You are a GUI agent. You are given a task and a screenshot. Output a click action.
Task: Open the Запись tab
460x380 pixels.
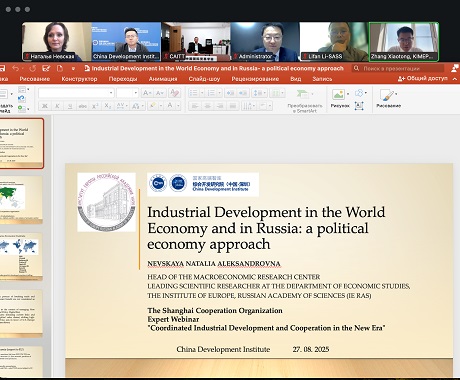[322, 79]
